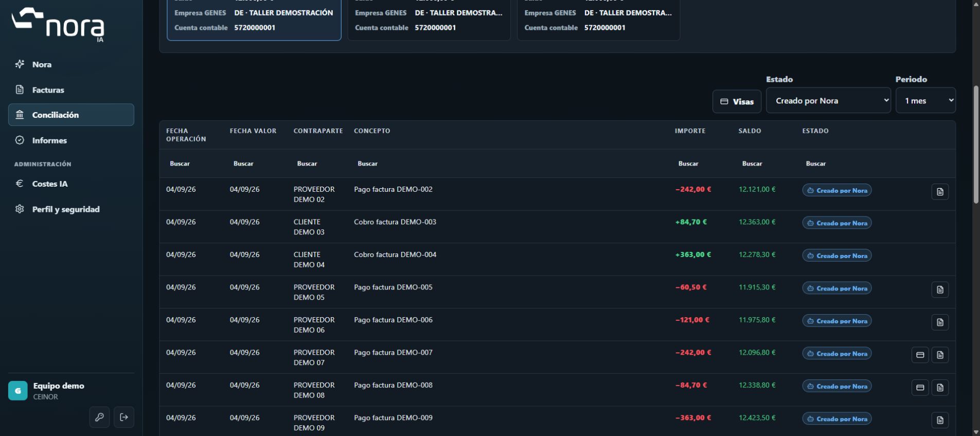Screen dimensions: 980x436
Task: Open document icon for Pago factura DEMO-005
Action: click(940, 289)
